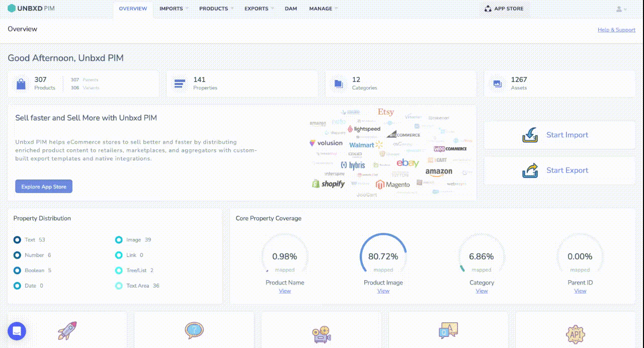Open the chat support bubble
The height and width of the screenshot is (348, 644).
point(17,331)
